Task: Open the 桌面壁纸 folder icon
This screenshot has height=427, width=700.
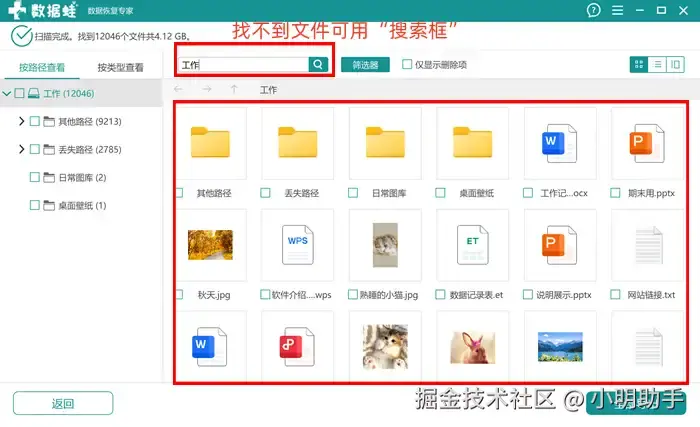Action: click(x=472, y=142)
